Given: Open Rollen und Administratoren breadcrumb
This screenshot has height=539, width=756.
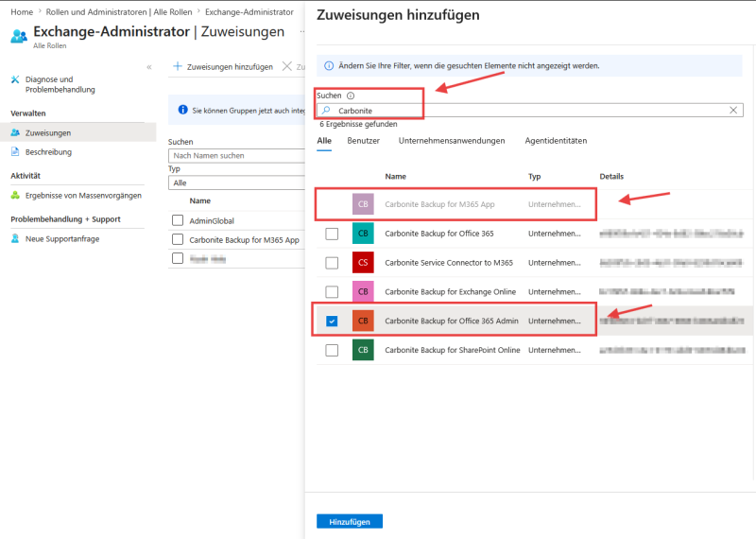Looking at the screenshot, I should click(x=119, y=12).
